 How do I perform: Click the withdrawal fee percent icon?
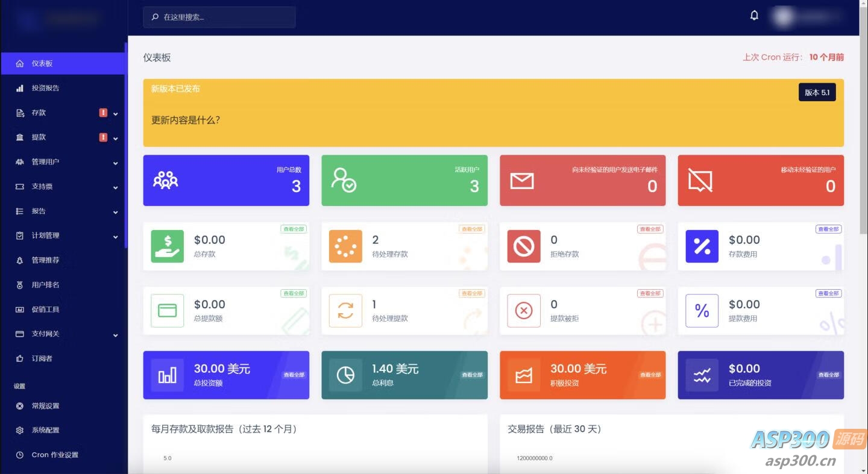(x=702, y=311)
